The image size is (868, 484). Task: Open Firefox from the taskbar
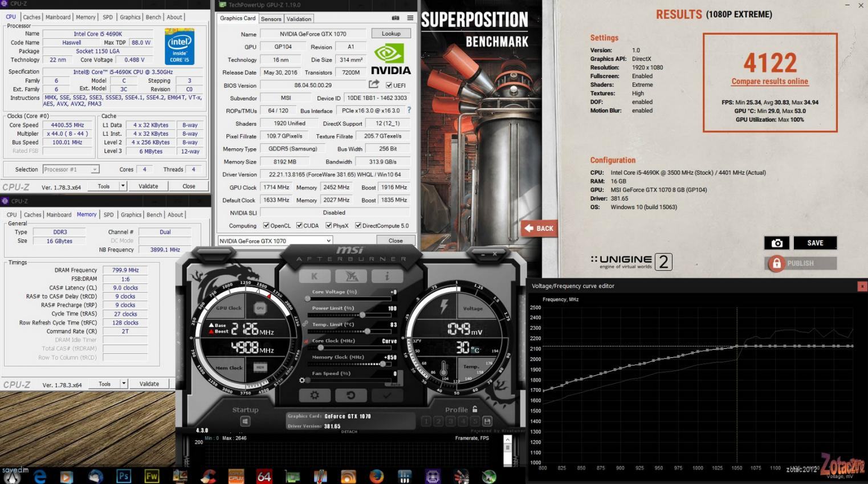[376, 476]
